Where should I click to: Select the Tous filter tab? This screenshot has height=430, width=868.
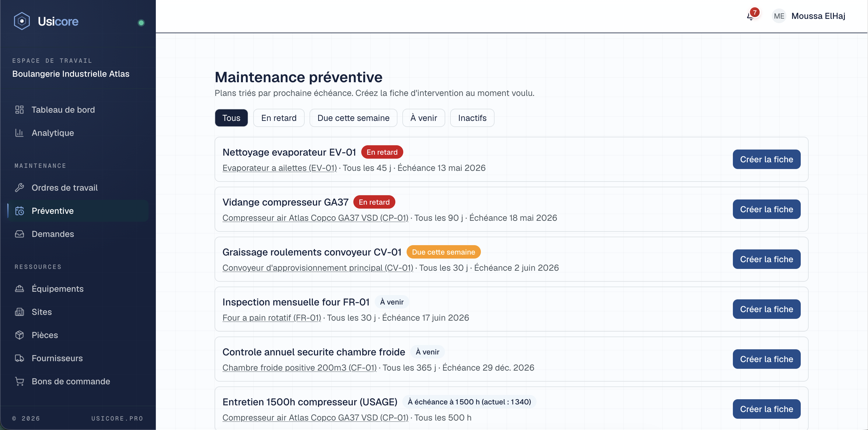(x=231, y=118)
